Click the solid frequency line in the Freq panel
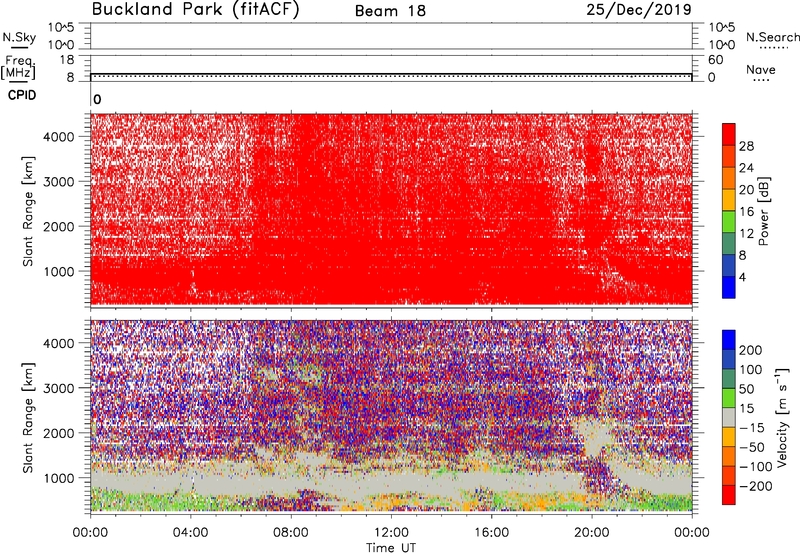The image size is (800, 554). 391,74
